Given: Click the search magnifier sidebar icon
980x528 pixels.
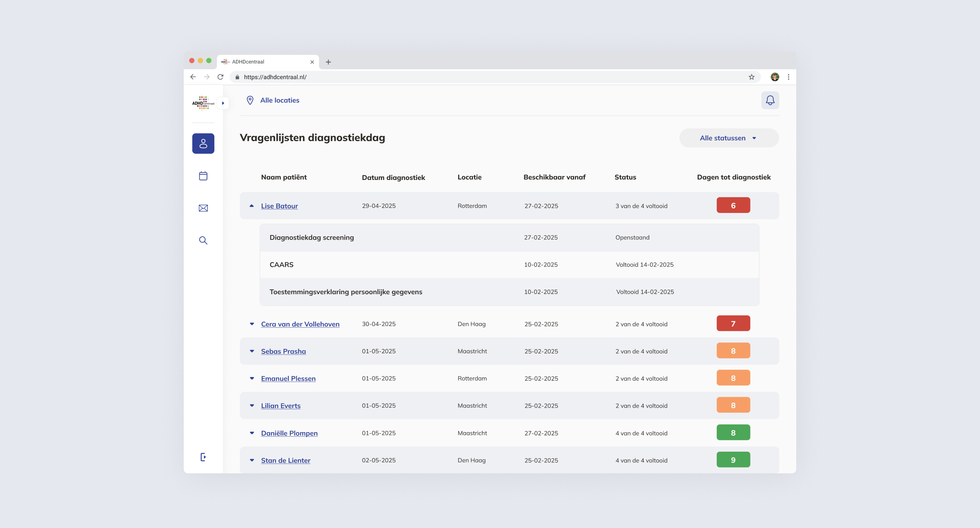Looking at the screenshot, I should click(x=203, y=240).
